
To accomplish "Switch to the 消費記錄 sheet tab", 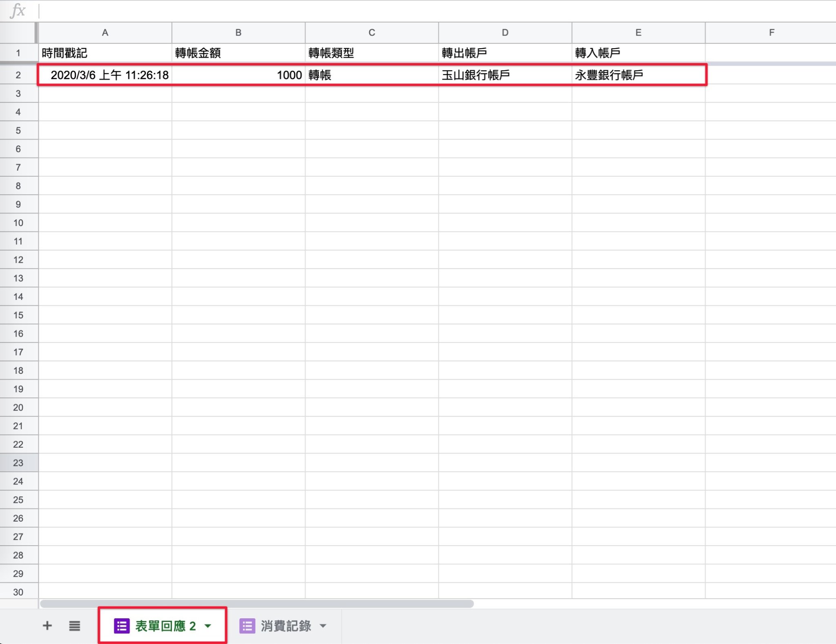I will click(286, 626).
